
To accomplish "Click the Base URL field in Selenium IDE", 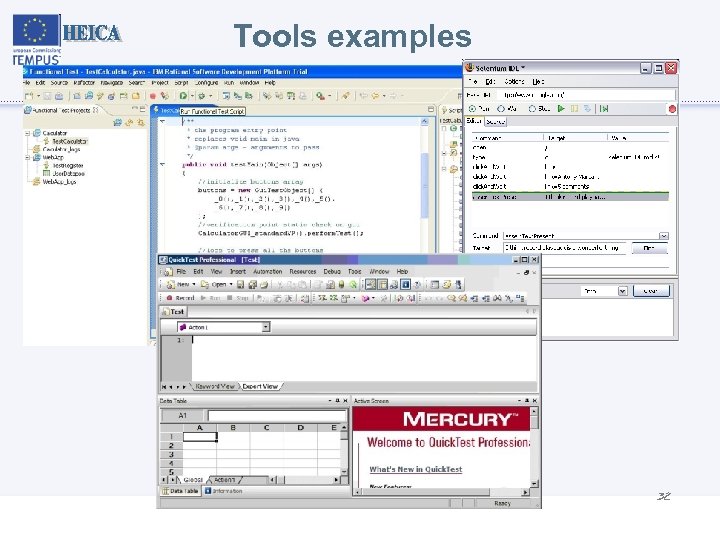I will [x=588, y=95].
